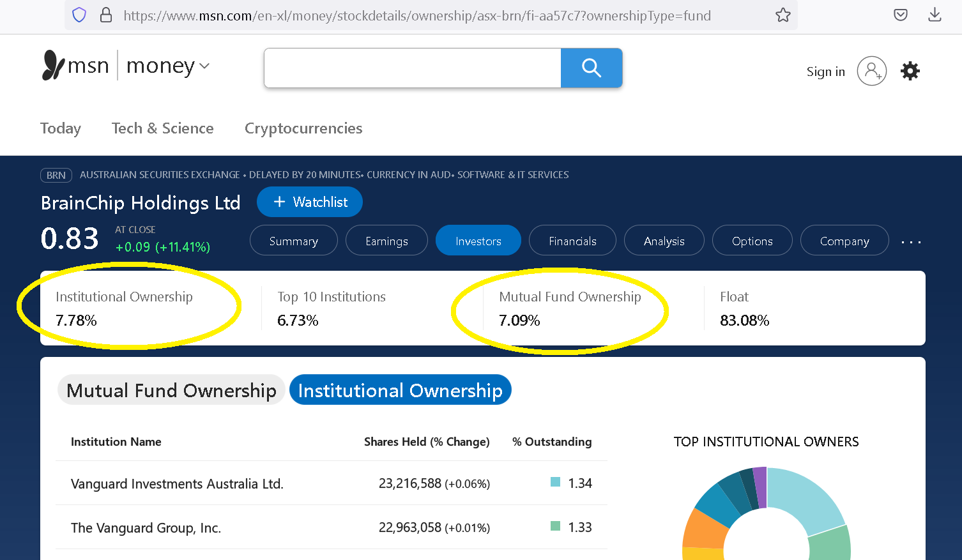Click the Vanguard Investments Australia color swatch
The width and height of the screenshot is (962, 560).
click(555, 482)
